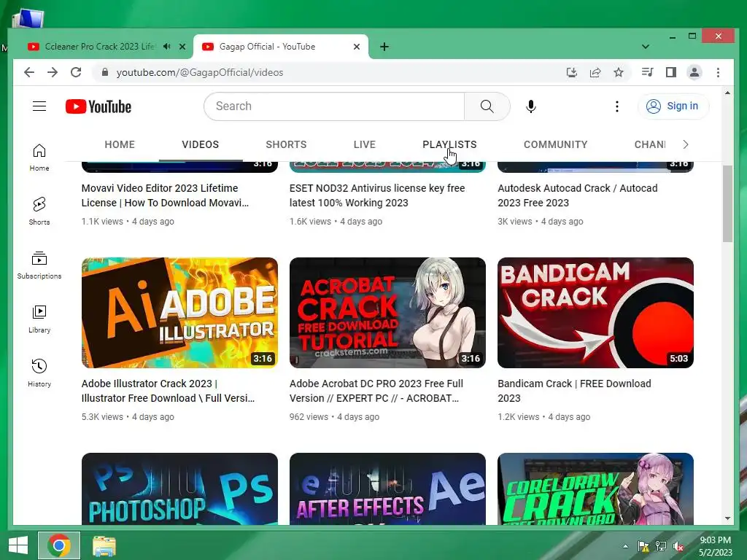Open Subscriptions in the sidebar
This screenshot has width=747, height=560.
point(39,265)
